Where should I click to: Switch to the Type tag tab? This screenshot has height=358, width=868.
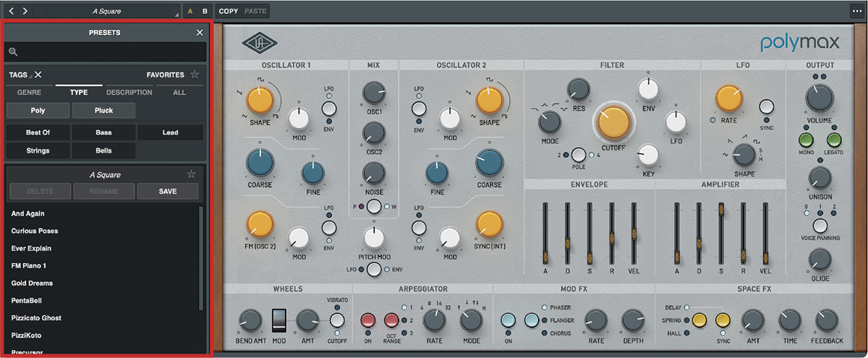[x=79, y=93]
